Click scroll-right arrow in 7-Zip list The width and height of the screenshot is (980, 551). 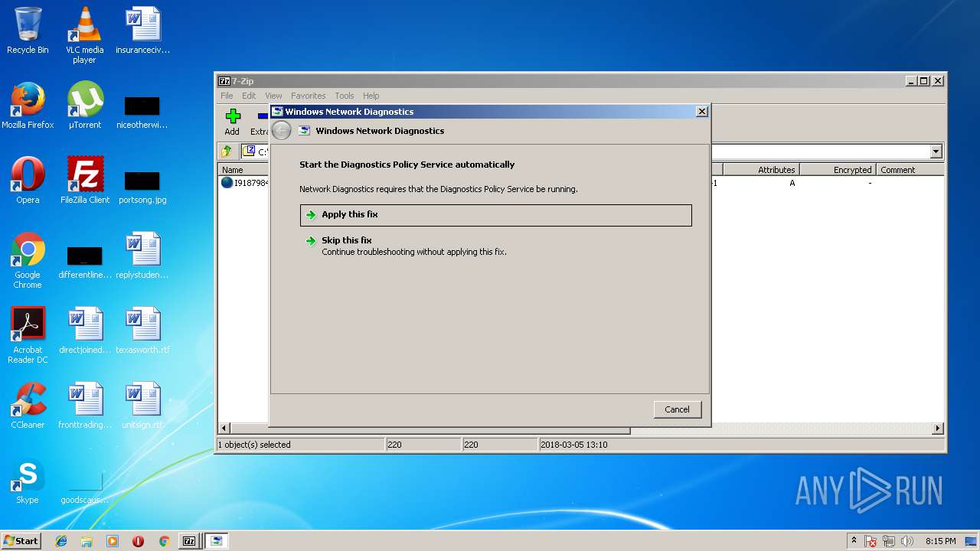pos(938,429)
